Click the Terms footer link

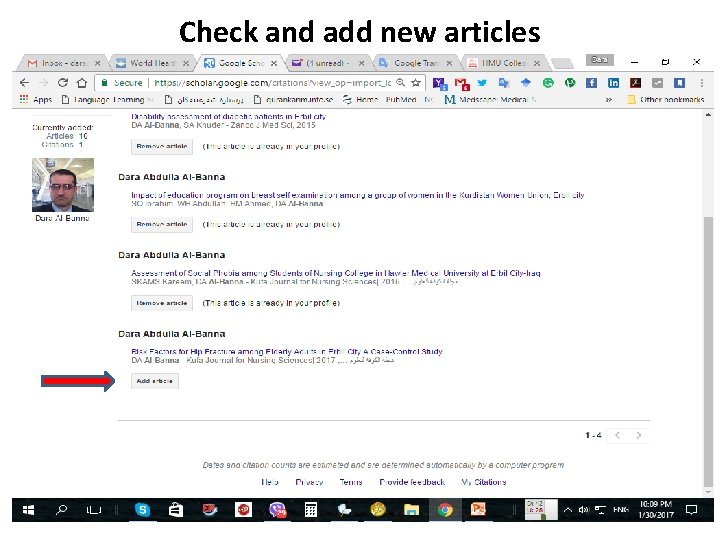tap(351, 482)
